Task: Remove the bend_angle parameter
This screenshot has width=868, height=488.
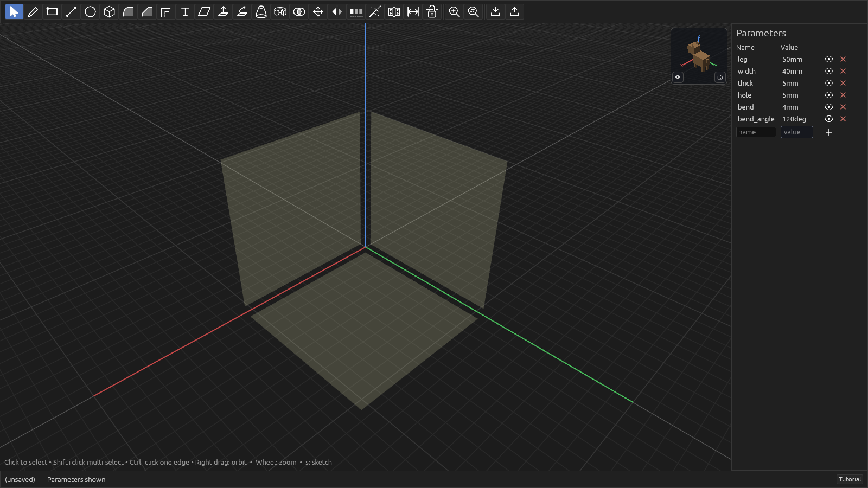Action: pos(843,119)
